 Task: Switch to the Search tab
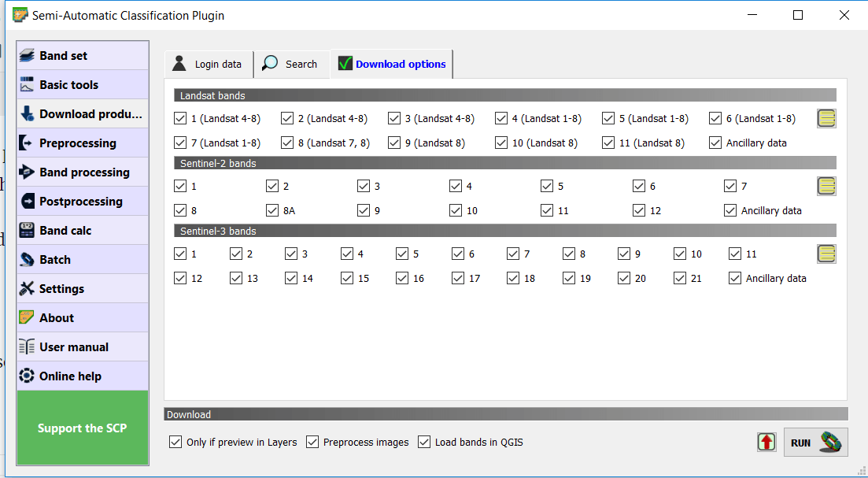point(292,64)
